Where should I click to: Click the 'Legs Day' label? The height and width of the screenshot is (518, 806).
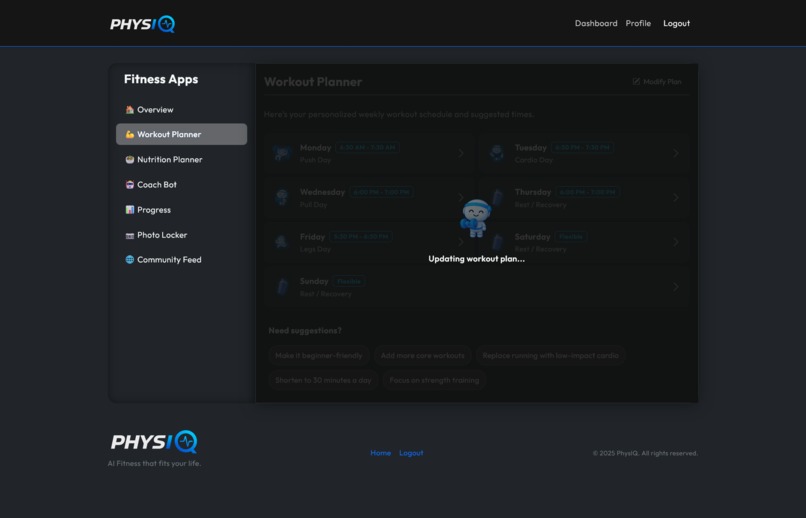[315, 249]
